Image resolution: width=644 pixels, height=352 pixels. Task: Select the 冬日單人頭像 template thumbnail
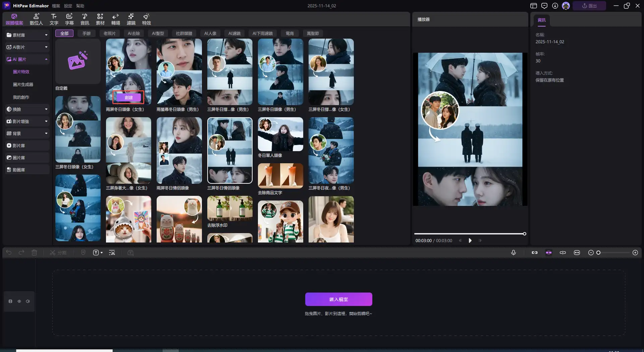(x=280, y=134)
